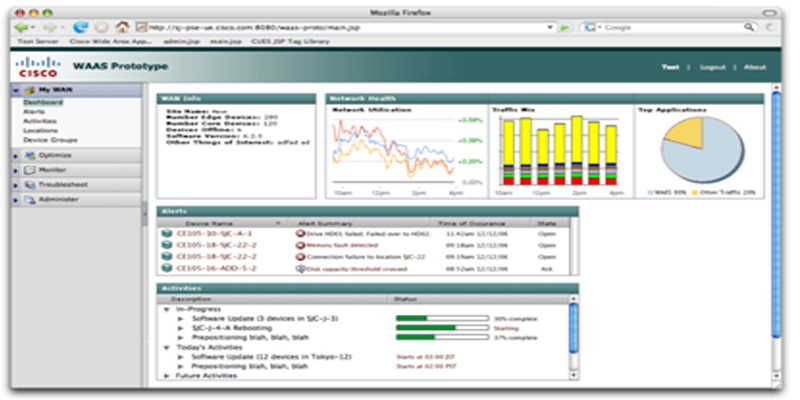Open Locations in the sidebar

pos(40,131)
